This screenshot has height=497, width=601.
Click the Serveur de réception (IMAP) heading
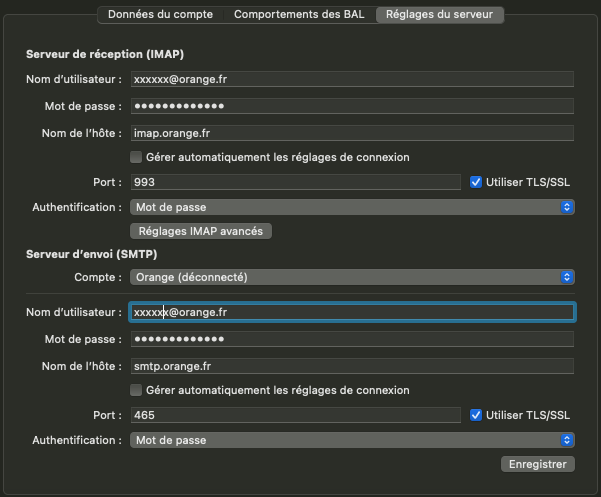point(105,54)
